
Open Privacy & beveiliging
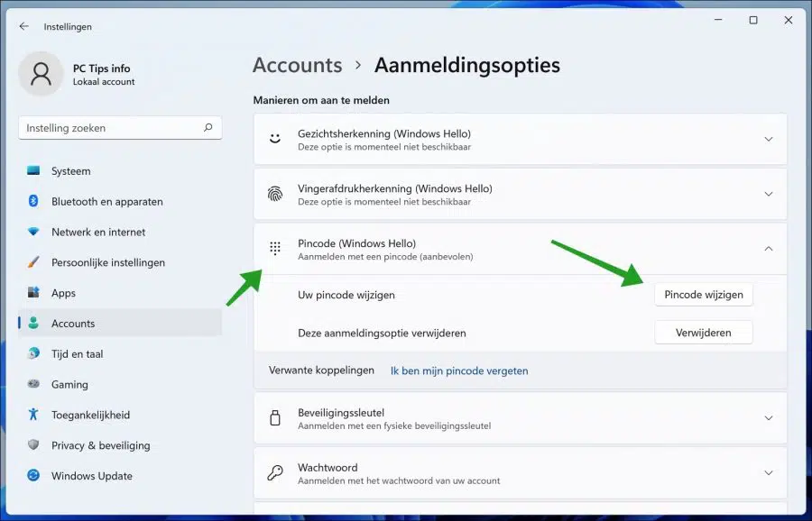click(x=120, y=446)
